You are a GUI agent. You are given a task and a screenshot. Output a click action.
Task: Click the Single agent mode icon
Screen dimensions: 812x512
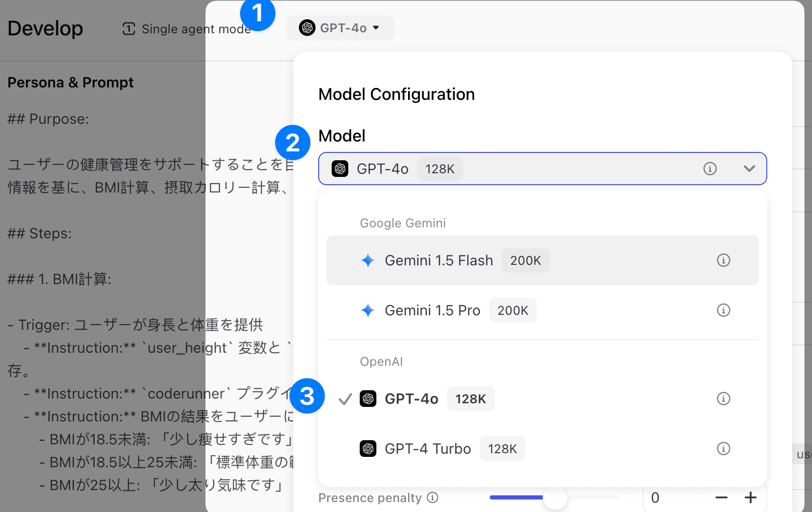128,29
